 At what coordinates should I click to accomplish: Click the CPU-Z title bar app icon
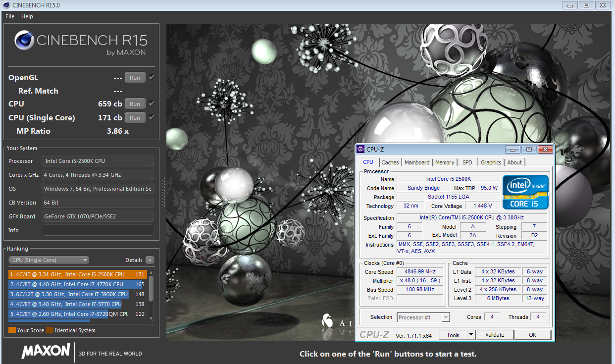[x=360, y=149]
